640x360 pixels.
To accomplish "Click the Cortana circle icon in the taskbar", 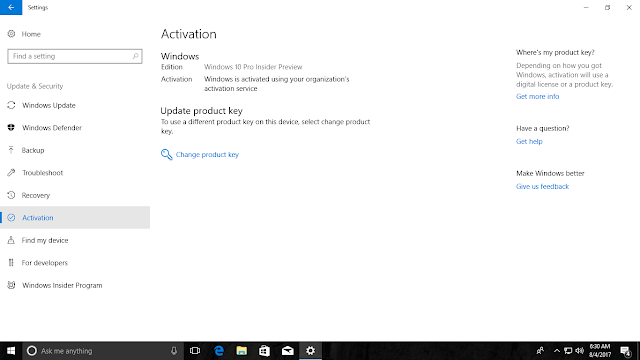I will [32, 351].
